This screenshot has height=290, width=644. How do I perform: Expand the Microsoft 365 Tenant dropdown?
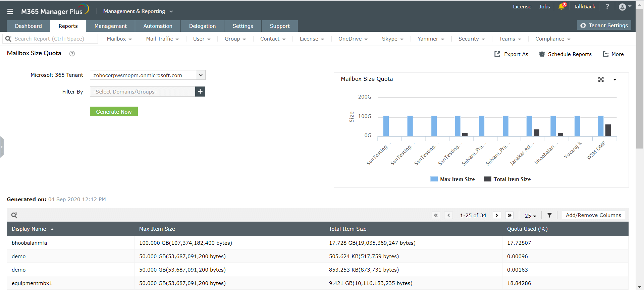pos(201,75)
